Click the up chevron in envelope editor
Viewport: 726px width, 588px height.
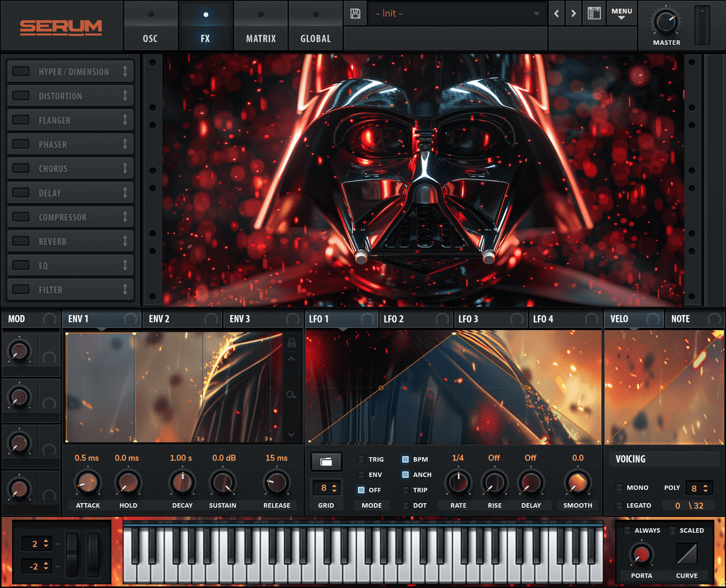pos(291,360)
